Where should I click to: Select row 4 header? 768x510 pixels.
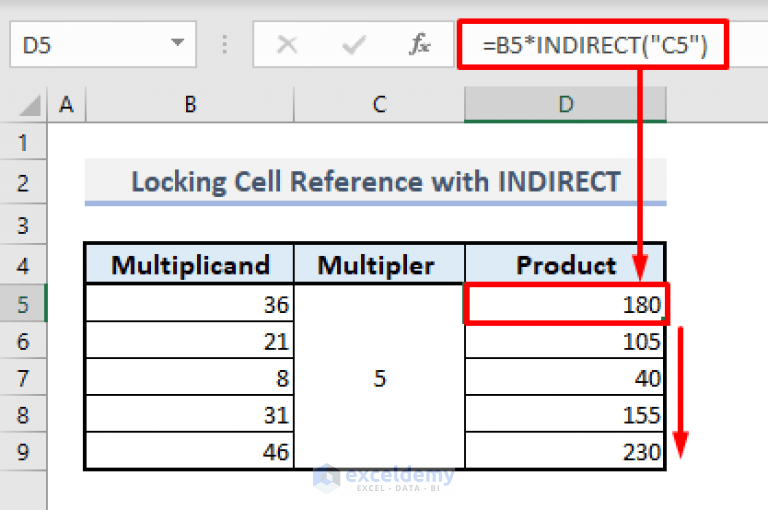(23, 265)
